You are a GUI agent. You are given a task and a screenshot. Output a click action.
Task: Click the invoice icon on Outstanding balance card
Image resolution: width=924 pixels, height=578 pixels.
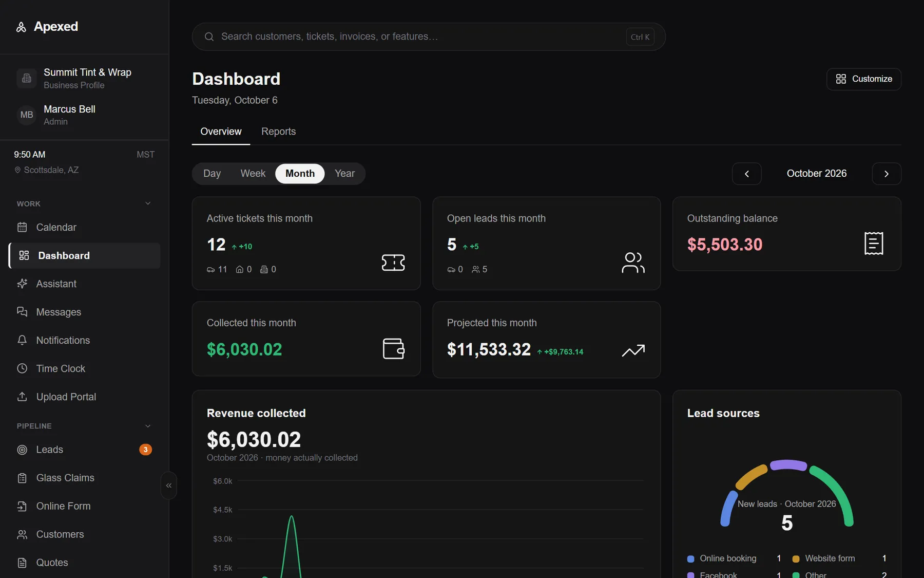coord(874,244)
